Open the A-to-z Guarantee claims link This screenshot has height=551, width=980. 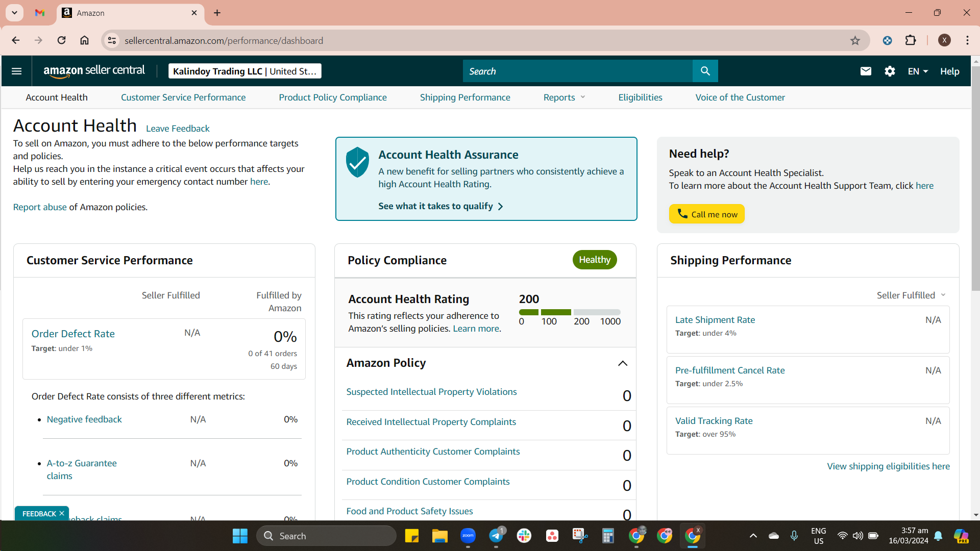[82, 469]
